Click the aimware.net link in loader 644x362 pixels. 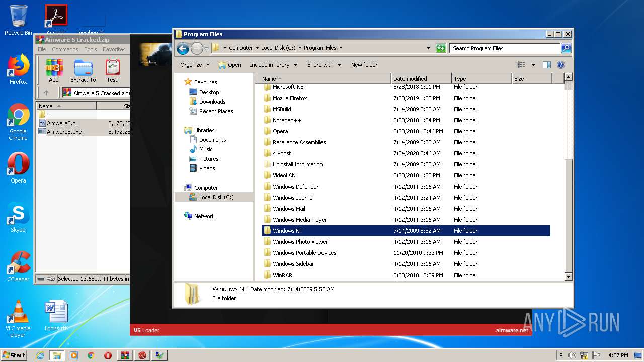[x=512, y=330]
